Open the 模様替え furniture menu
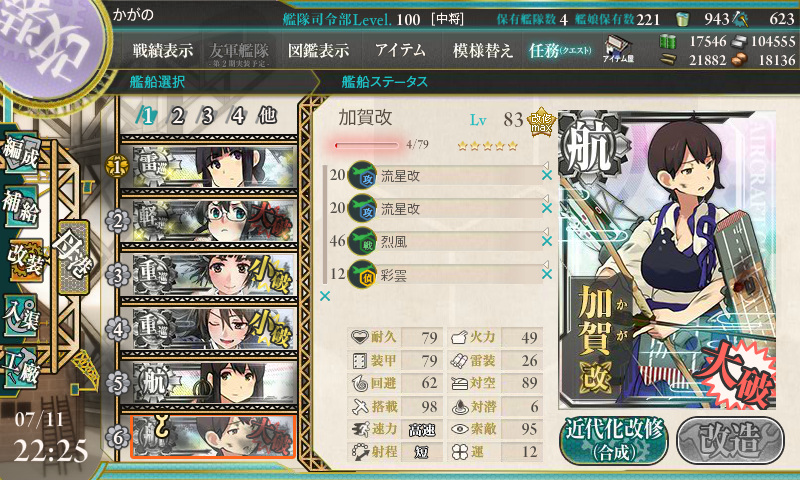 [483, 50]
